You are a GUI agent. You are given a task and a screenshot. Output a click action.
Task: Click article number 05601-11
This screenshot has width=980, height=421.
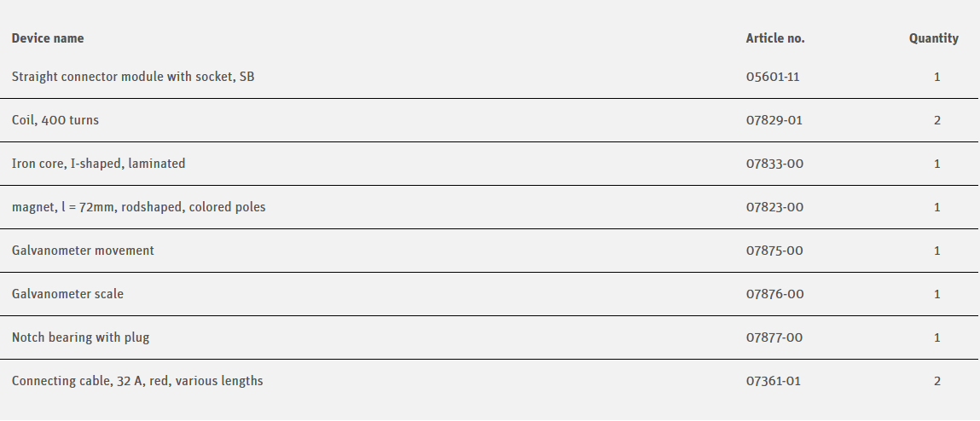click(x=773, y=77)
